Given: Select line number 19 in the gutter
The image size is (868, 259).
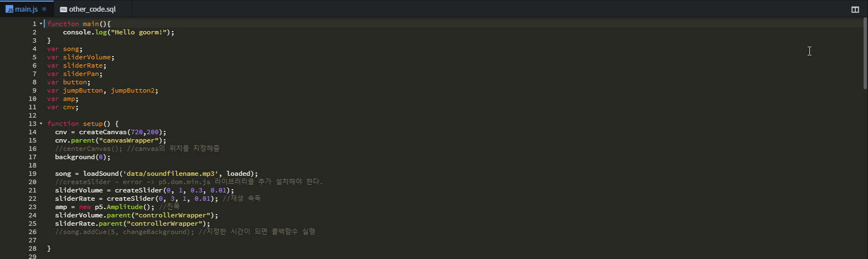Looking at the screenshot, I should point(33,174).
